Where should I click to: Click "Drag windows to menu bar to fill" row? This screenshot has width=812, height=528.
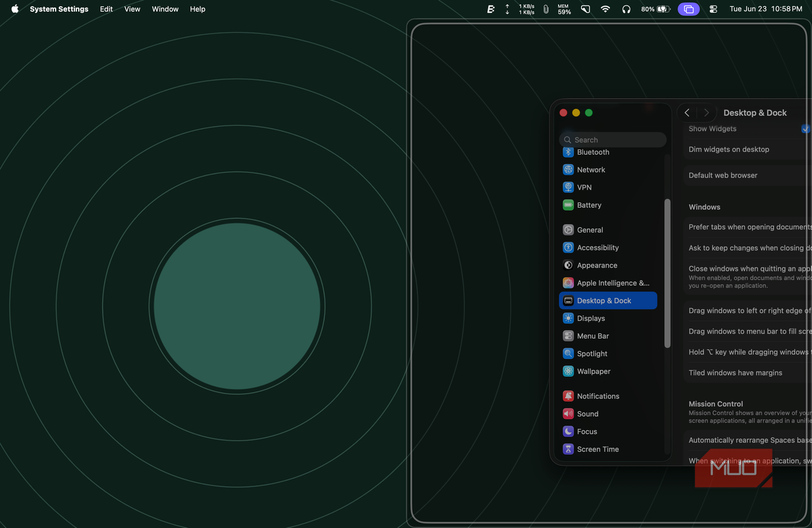748,331
